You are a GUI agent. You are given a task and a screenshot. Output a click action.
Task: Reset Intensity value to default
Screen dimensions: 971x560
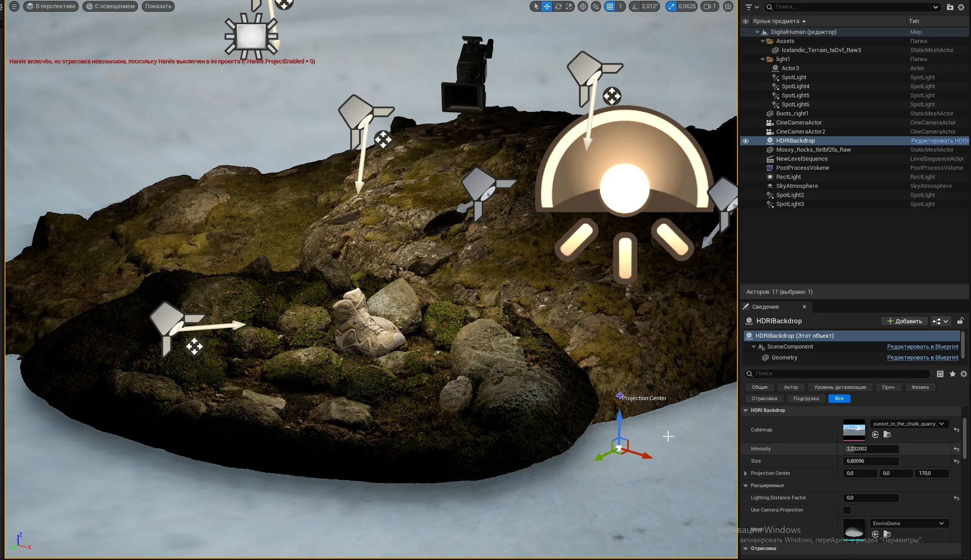[957, 449]
